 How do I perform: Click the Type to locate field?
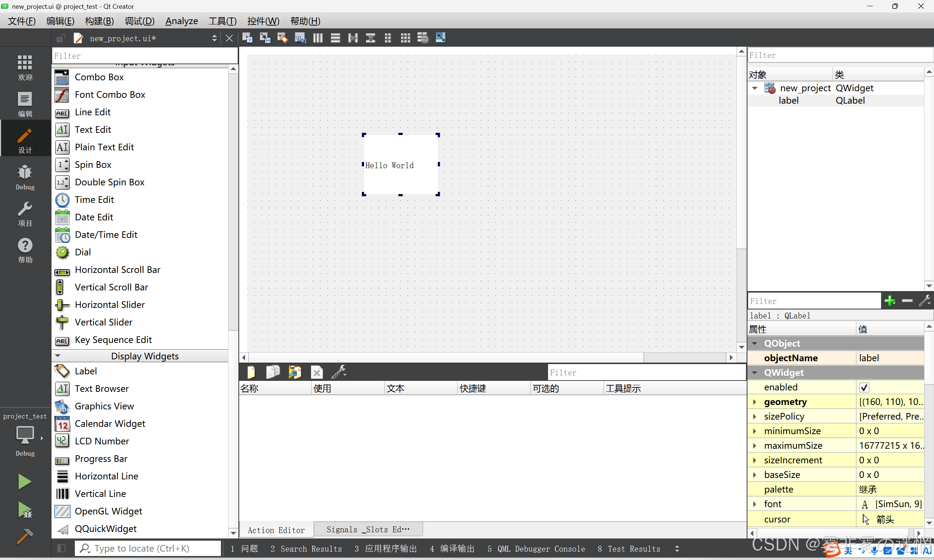148,548
